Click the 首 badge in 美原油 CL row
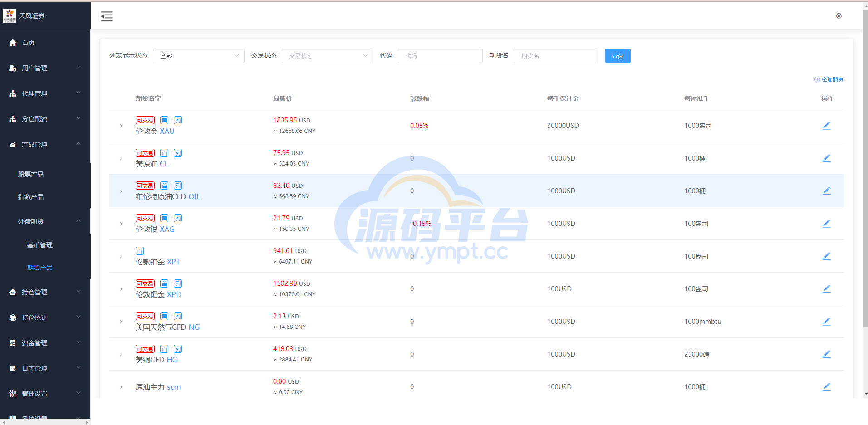This screenshot has height=425, width=868. 164,153
